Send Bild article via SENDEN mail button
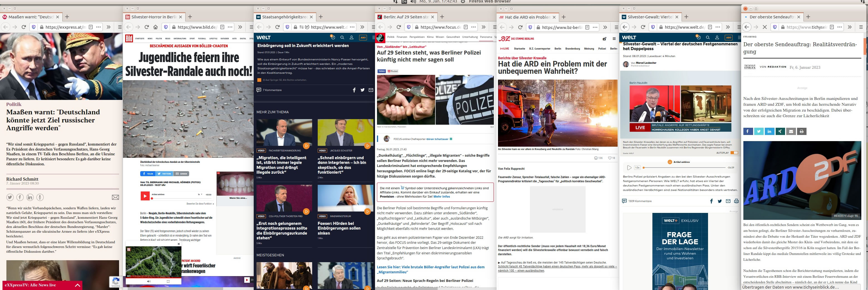This screenshot has width=868, height=290. 181,174
